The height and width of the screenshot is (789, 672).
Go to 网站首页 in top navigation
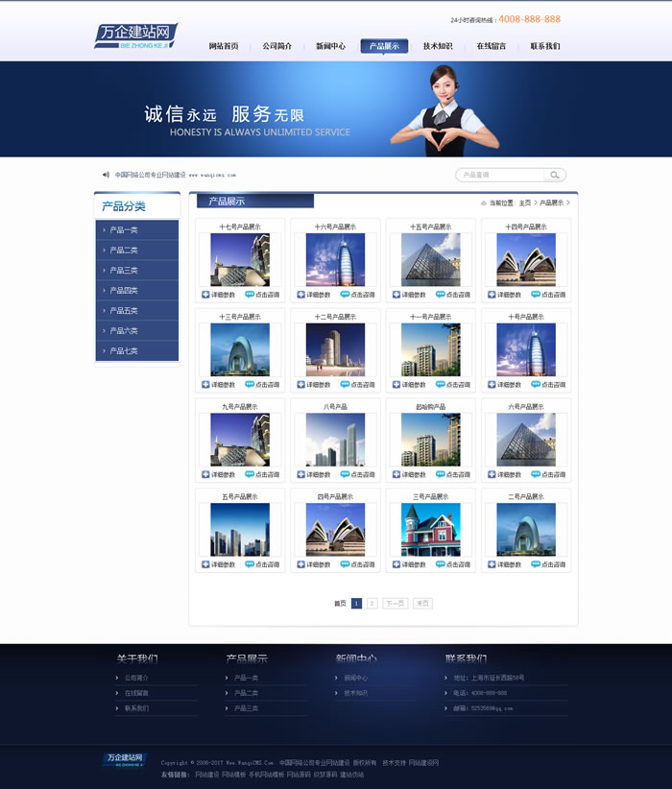pos(224,46)
